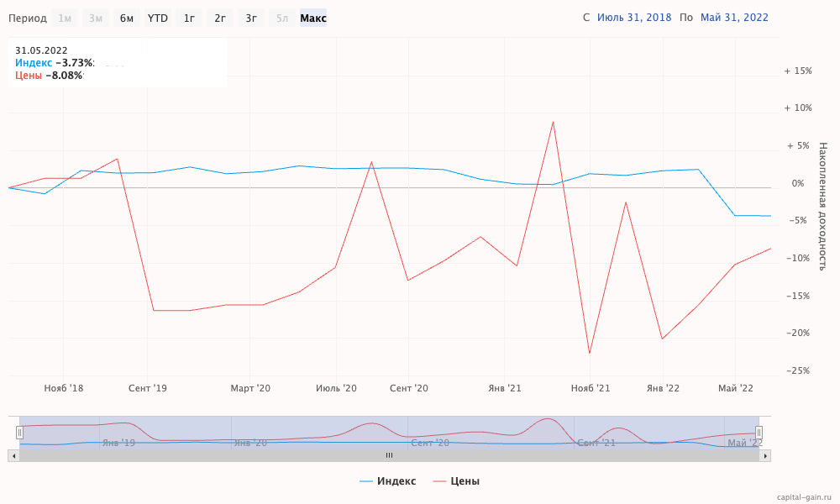Click the Июль '20 axis label
Image resolution: width=840 pixels, height=504 pixels.
pos(336,388)
